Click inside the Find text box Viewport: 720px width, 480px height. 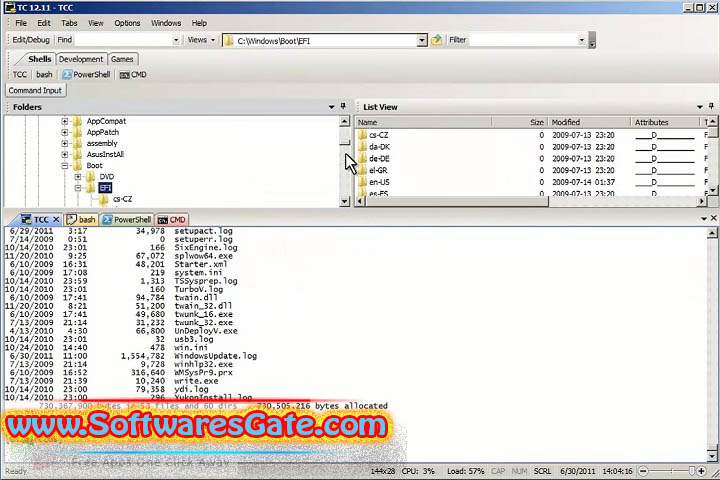pyautogui.click(x=123, y=40)
